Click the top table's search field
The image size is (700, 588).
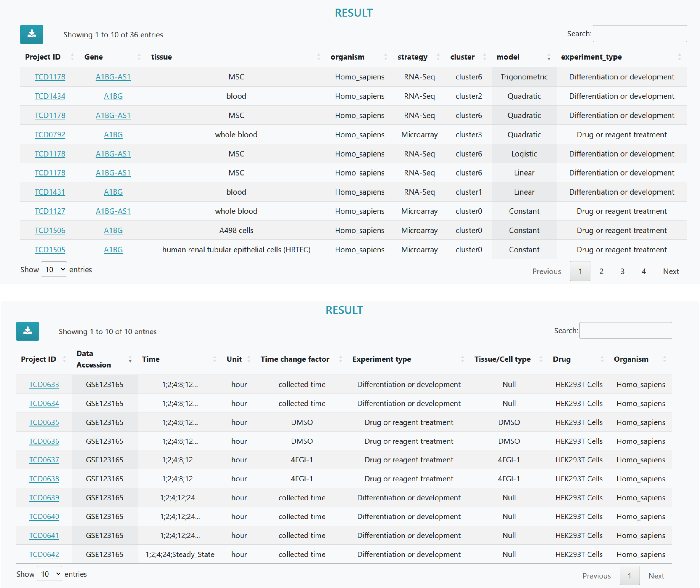coord(639,34)
